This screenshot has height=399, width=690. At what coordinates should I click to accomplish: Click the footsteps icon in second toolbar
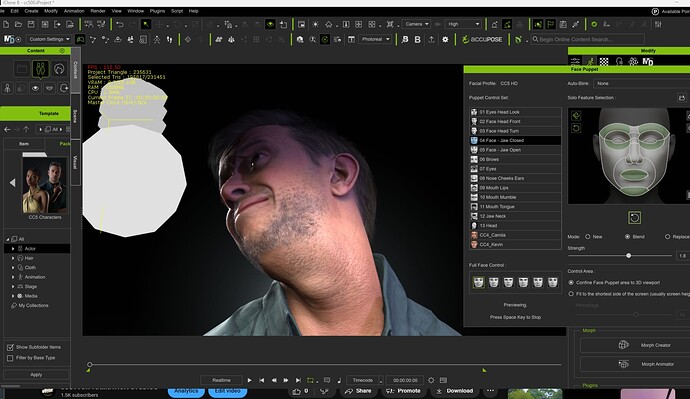click(169, 40)
